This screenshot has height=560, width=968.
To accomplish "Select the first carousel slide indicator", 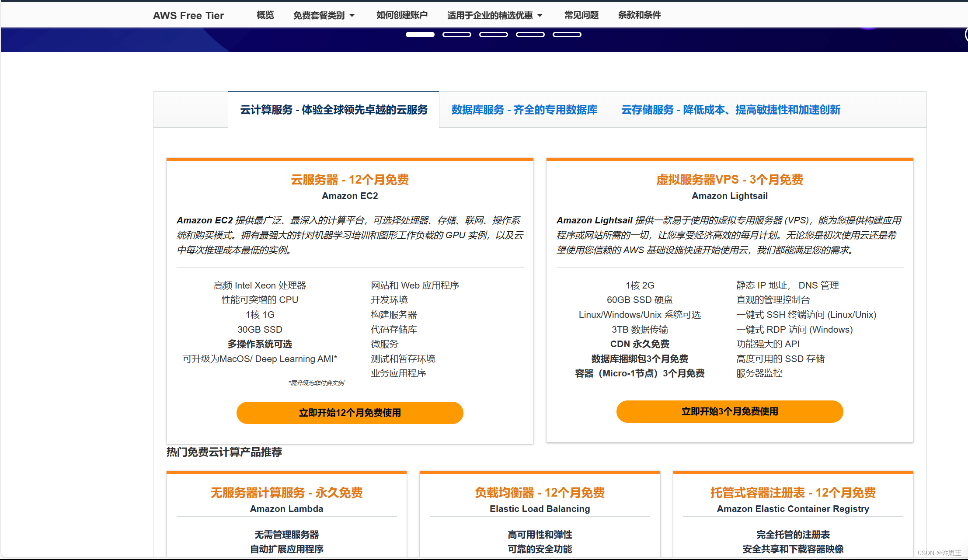I will coord(420,35).
